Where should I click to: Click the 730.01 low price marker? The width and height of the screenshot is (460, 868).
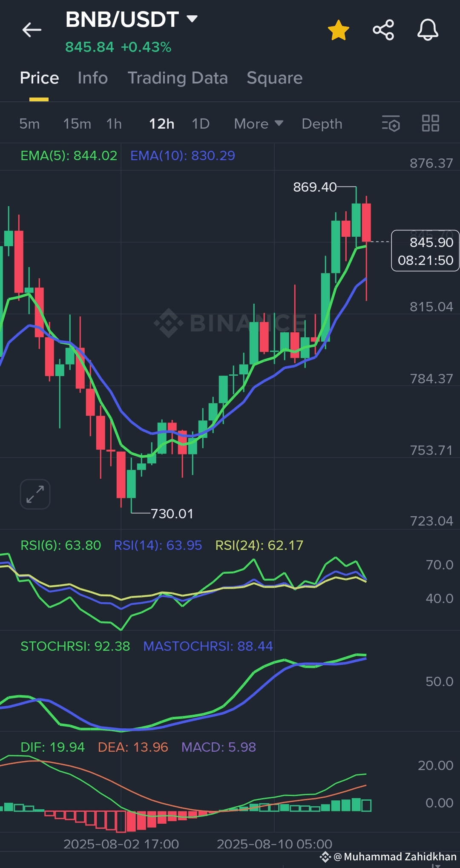point(172,514)
